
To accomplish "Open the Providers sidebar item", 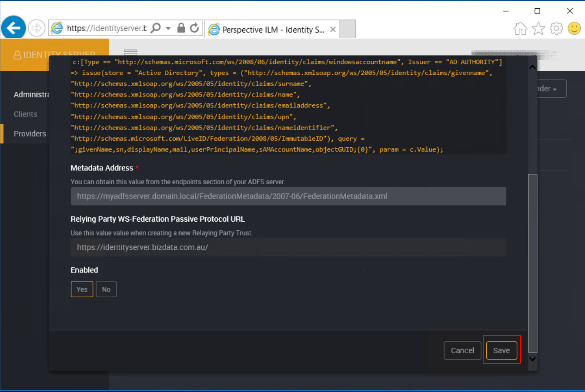I will coord(30,133).
